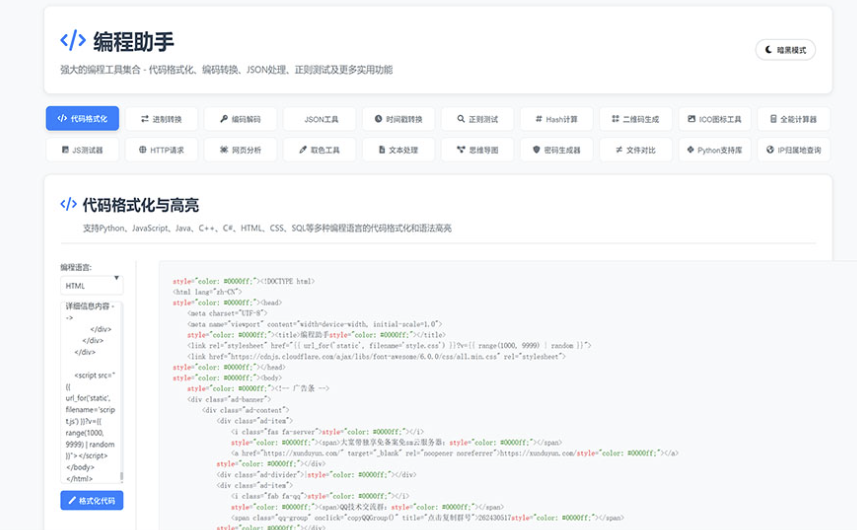Click the 编程助手 logo icon in the header

pyautogui.click(x=73, y=40)
